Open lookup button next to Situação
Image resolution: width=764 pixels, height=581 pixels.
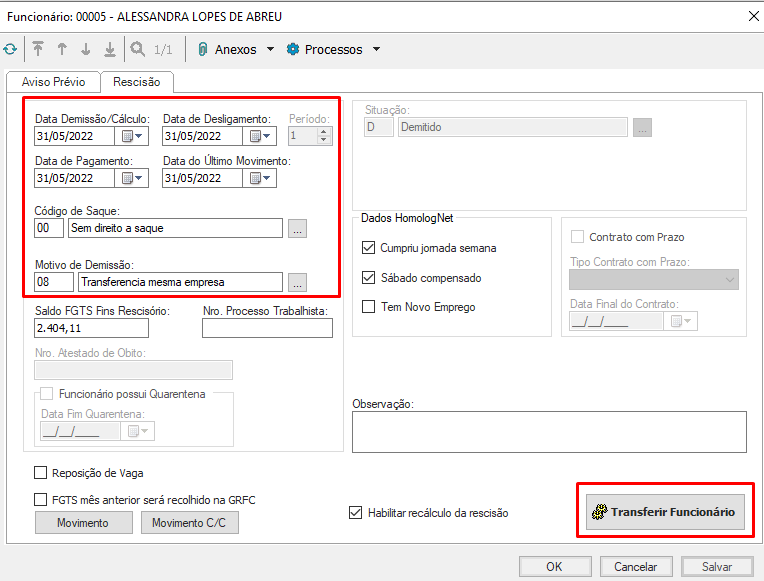[642, 127]
